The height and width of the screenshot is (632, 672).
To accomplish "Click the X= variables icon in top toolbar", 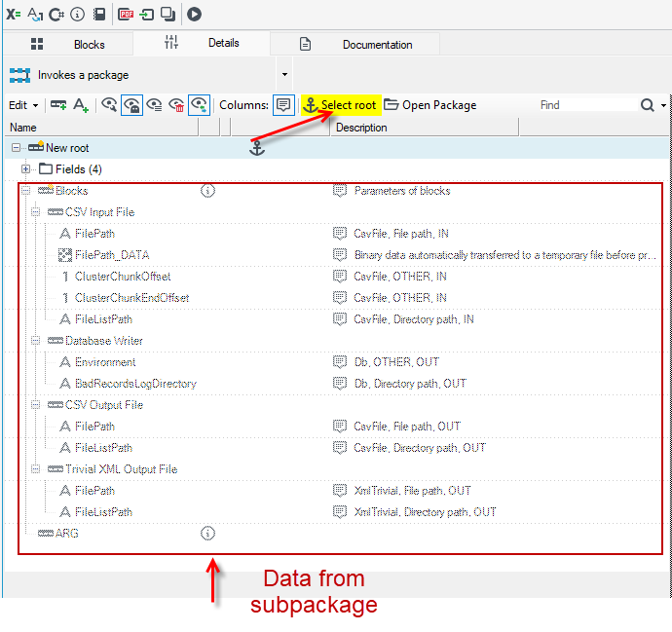I will 14,15.
